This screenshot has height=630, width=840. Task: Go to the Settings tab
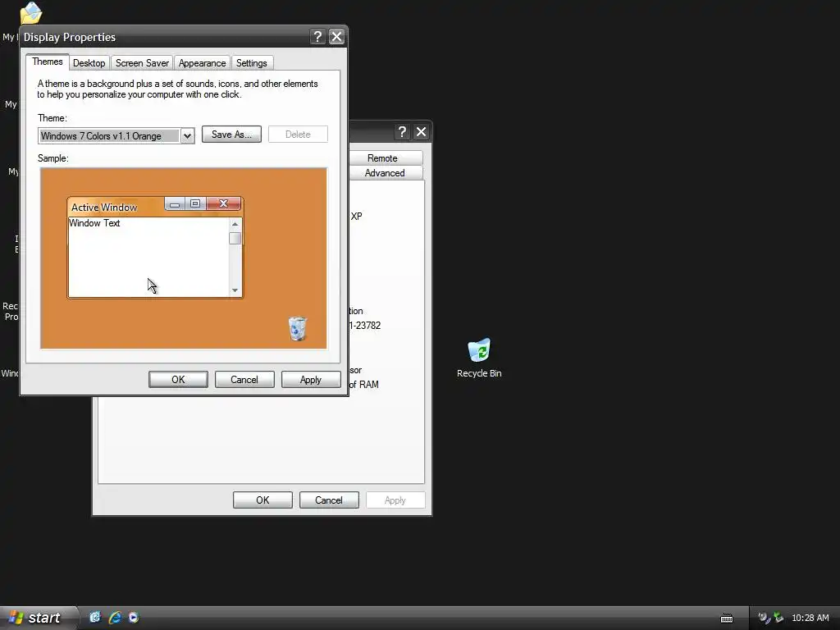[x=251, y=63]
